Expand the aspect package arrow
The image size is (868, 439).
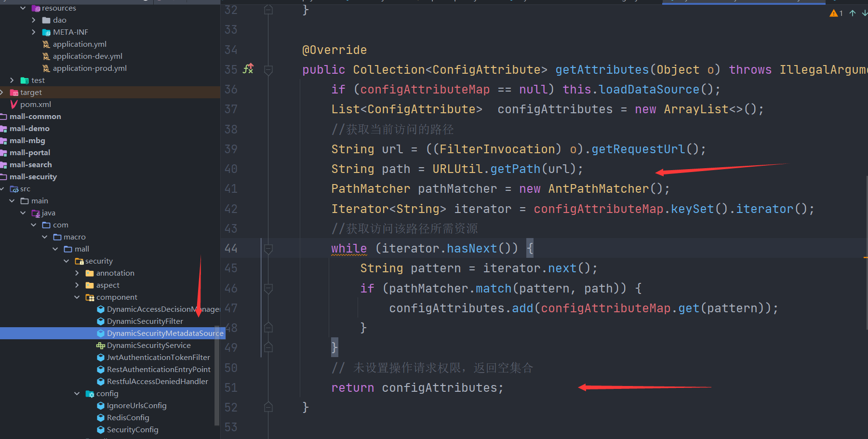[x=77, y=285]
